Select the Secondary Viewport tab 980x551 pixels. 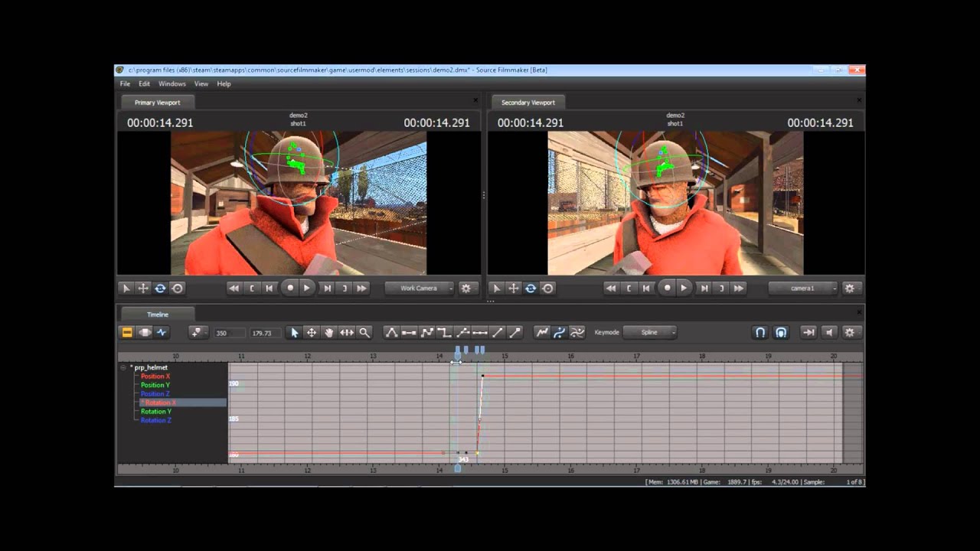tap(528, 102)
